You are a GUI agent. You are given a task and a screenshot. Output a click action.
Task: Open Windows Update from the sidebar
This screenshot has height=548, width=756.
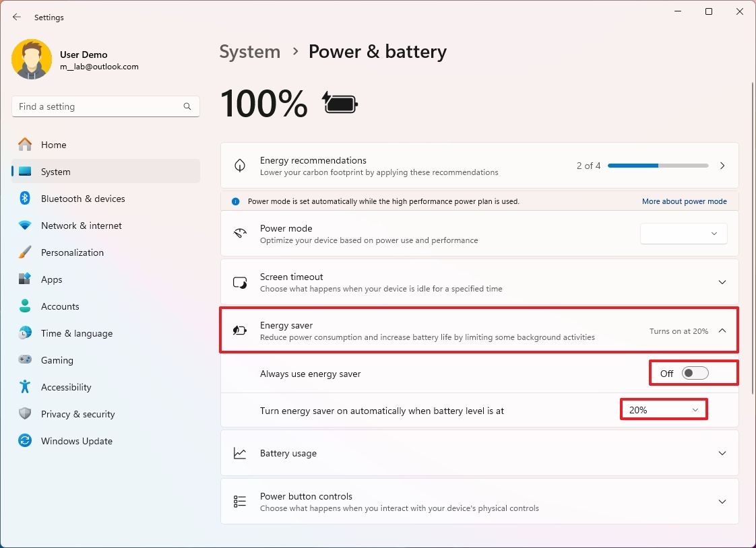pyautogui.click(x=77, y=441)
